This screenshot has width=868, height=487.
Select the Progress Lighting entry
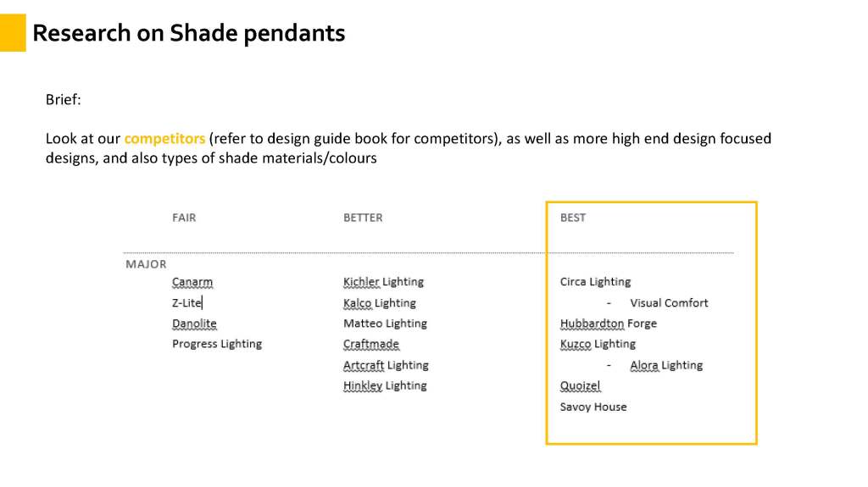217,344
